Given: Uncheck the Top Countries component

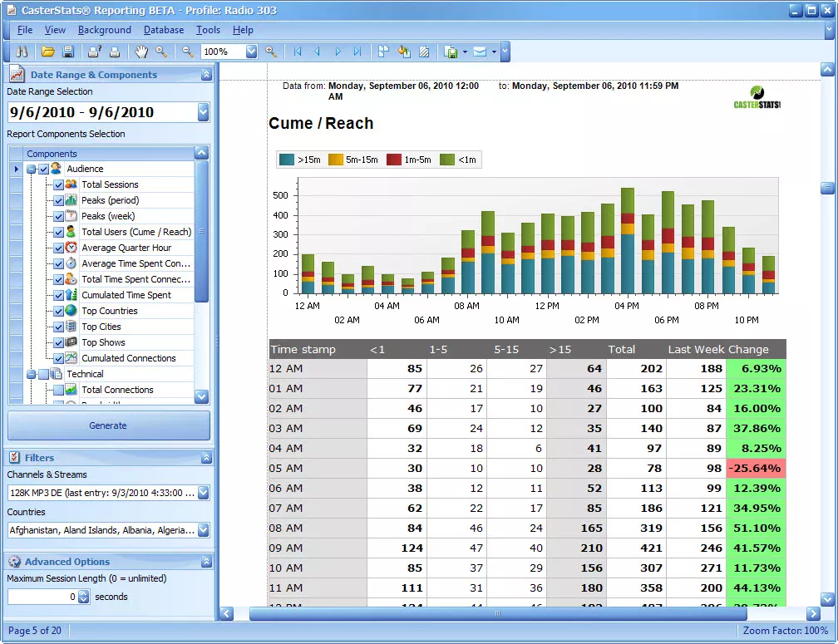Looking at the screenshot, I should tap(58, 311).
